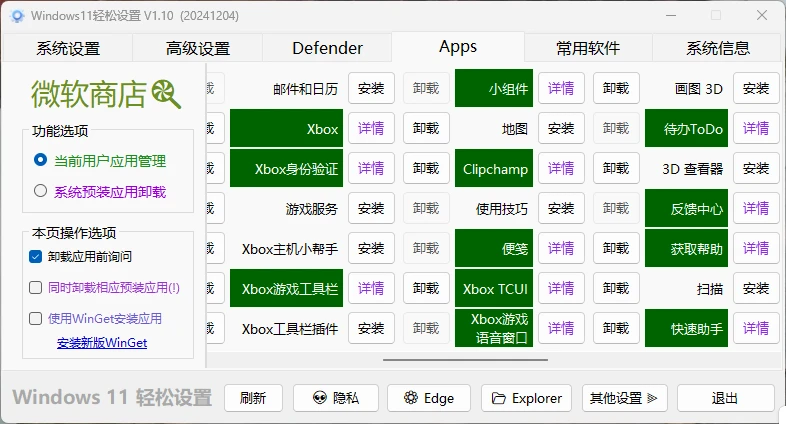Click the green Xbox app label
This screenshot has width=786, height=424.
(x=286, y=128)
